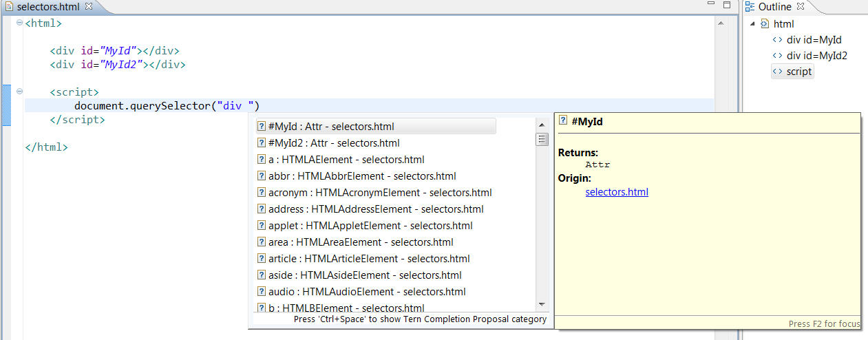Minimize the editor area
The height and width of the screenshot is (340, 868).
coord(712,5)
